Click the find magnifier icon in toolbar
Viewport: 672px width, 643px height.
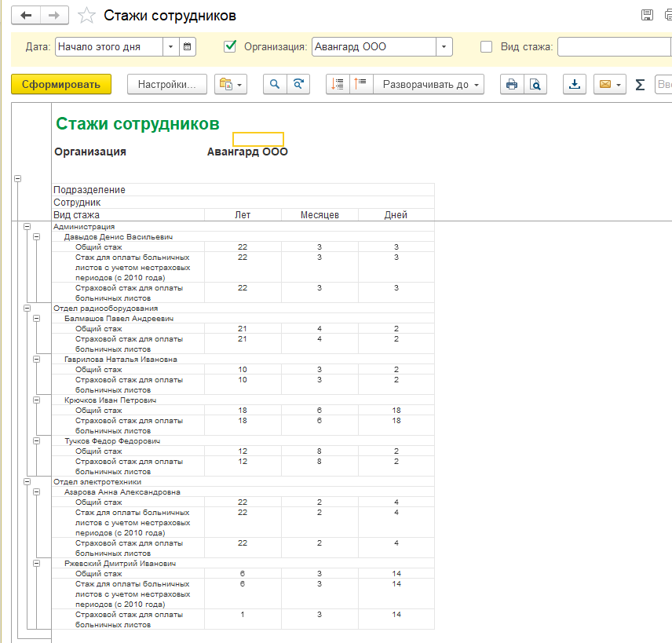point(275,85)
